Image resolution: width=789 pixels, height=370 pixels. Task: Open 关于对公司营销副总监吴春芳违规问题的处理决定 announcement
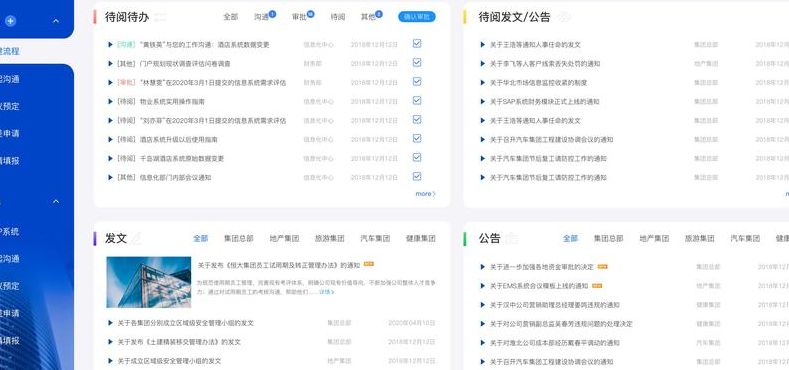[561, 324]
